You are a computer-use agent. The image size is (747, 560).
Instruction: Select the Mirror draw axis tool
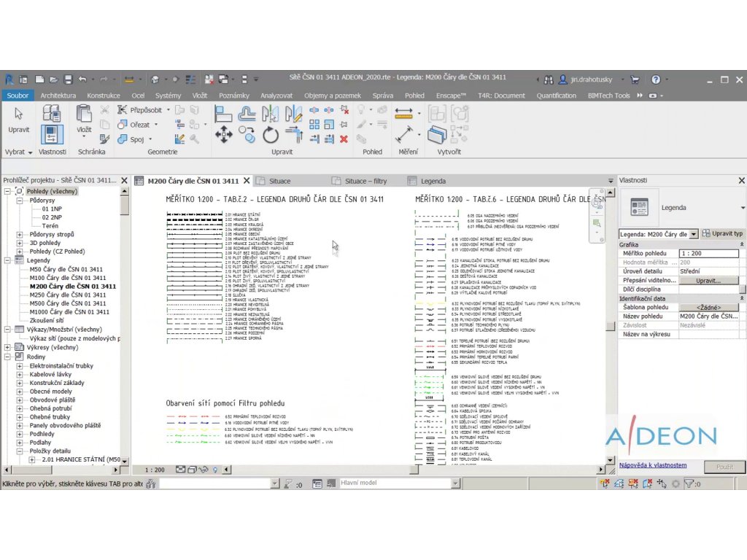click(x=293, y=114)
